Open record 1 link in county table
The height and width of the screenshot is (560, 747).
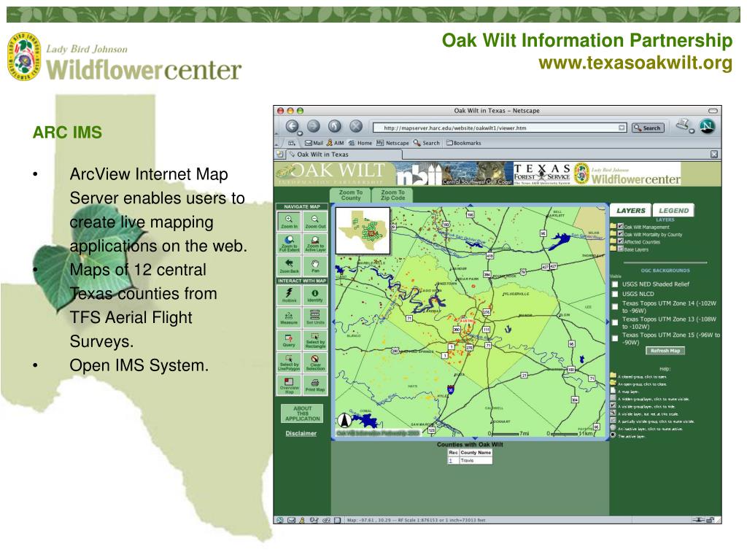[x=451, y=461]
